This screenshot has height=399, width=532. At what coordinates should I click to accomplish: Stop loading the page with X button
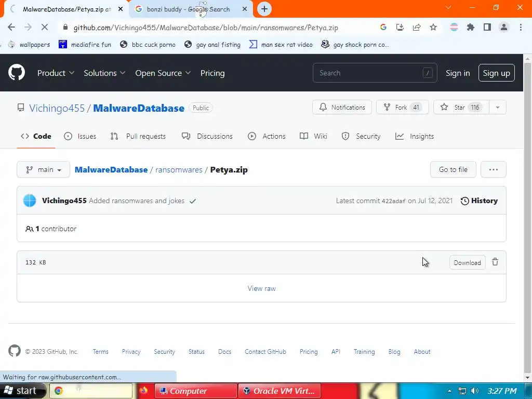45,27
